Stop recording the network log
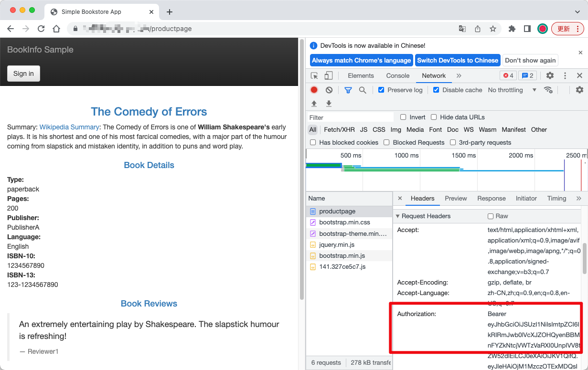588x370 pixels. click(314, 90)
